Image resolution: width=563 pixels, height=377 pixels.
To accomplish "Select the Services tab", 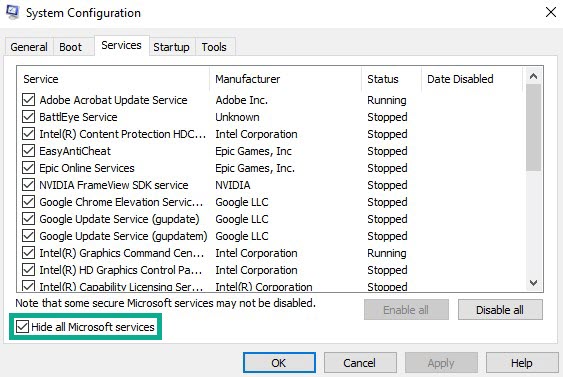I will click(x=121, y=45).
